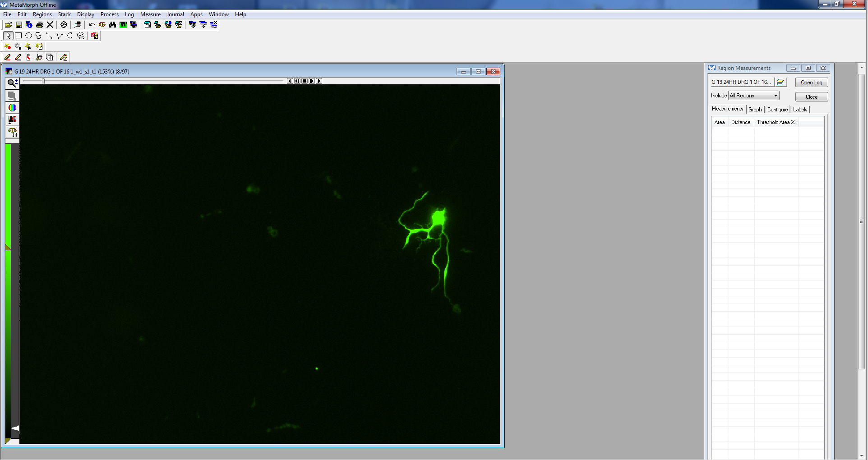The image size is (868, 460).
Task: Select the spray can tool
Action: [28, 57]
